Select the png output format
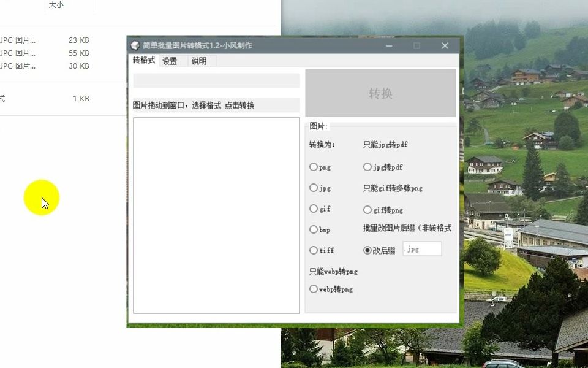 (314, 167)
